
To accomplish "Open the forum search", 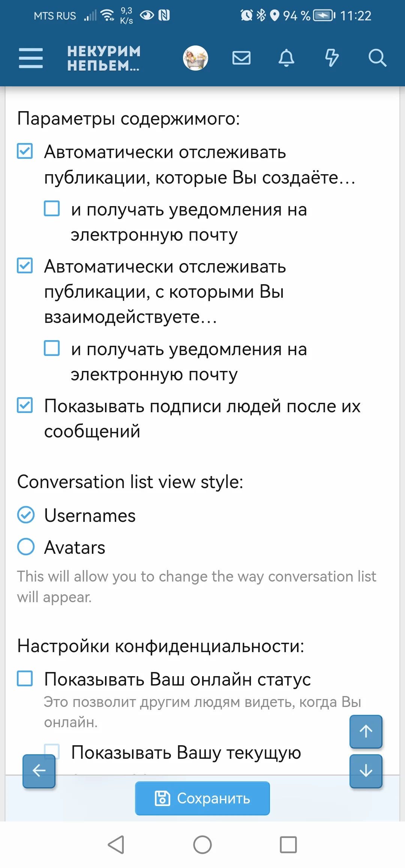I will click(x=377, y=58).
